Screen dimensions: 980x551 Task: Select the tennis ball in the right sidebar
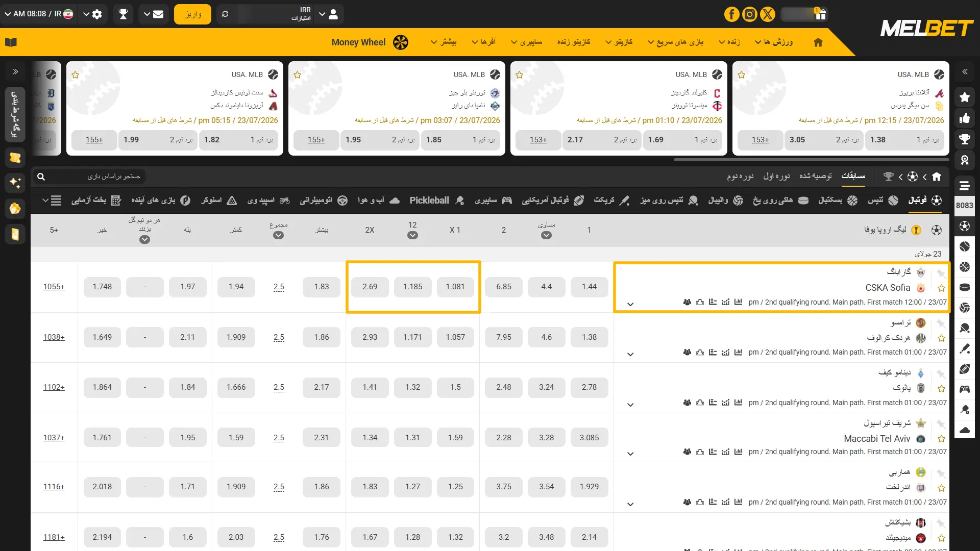point(965,246)
